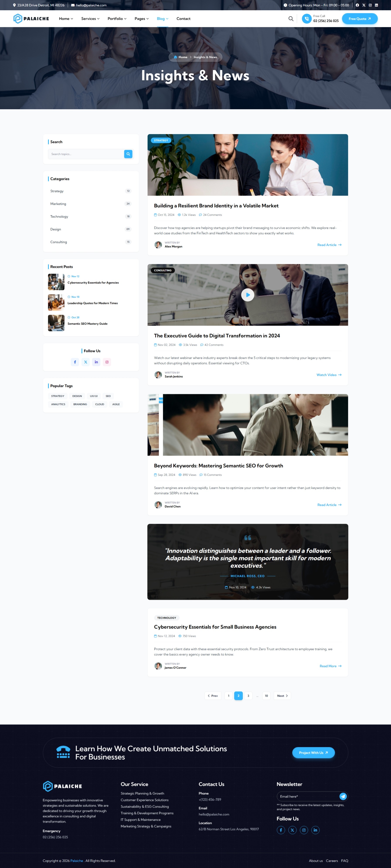Open footer Instagram circle icon
The image size is (391, 868).
coord(304,830)
